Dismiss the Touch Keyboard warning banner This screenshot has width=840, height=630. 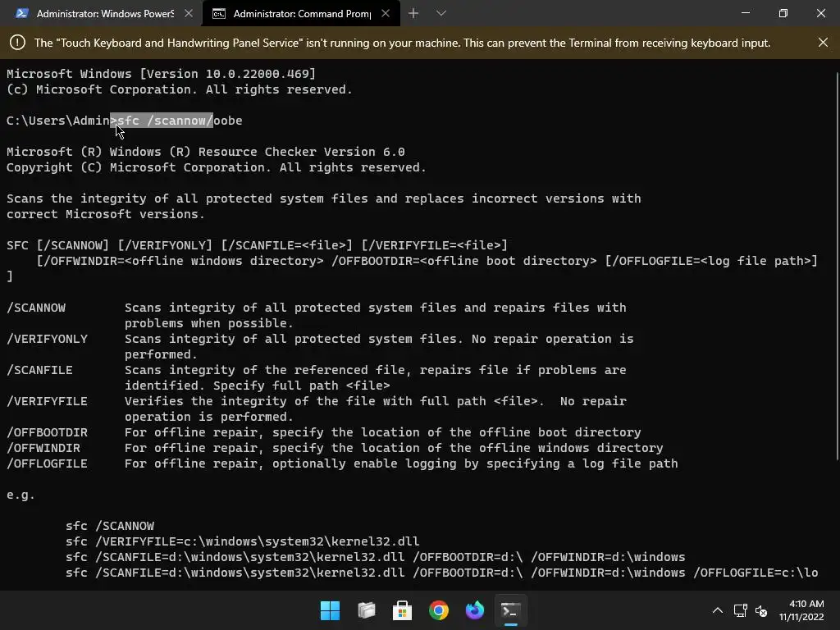(823, 43)
